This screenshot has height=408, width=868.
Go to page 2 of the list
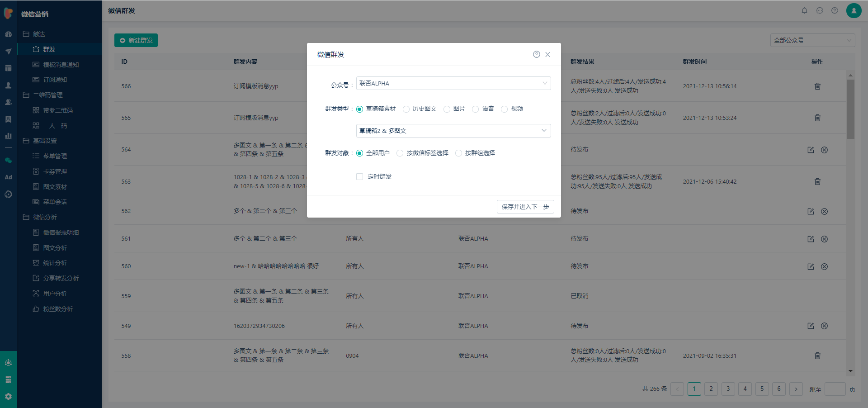(x=711, y=389)
